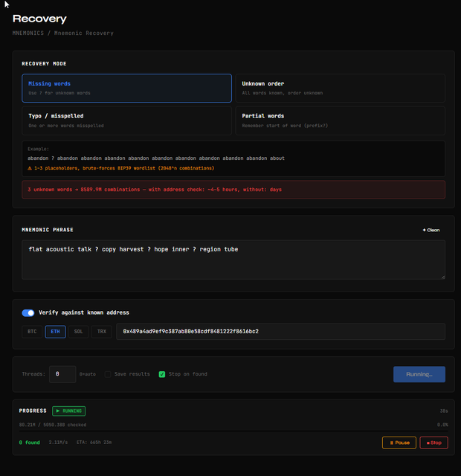Click the Threads number field
Screen dimensions: 461x476
(x=62, y=374)
